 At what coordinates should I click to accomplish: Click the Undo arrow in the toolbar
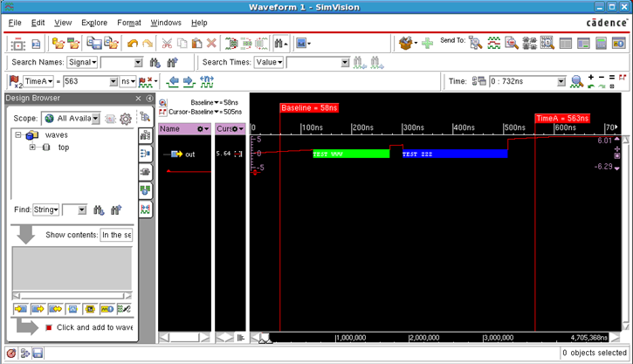[x=133, y=44]
